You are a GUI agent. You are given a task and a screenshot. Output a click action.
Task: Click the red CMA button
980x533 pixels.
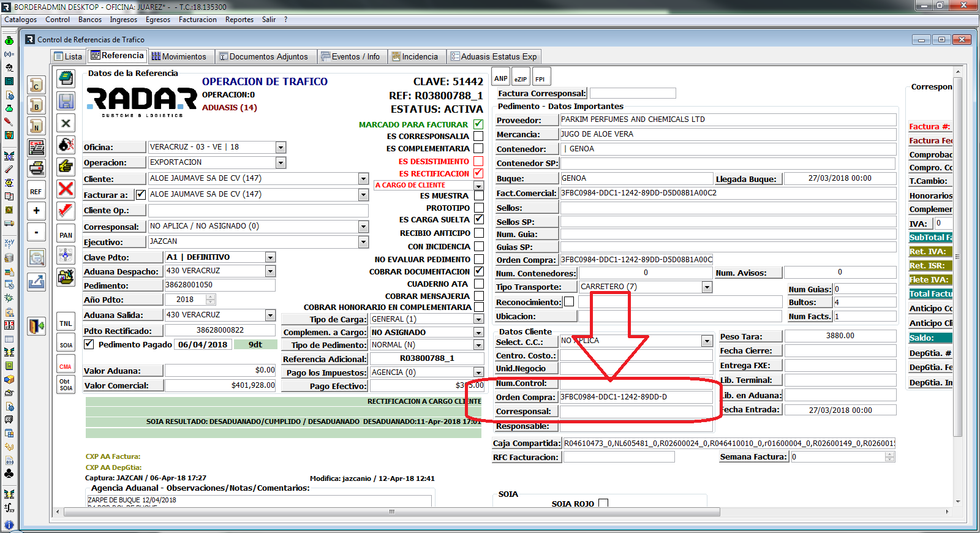tap(66, 366)
